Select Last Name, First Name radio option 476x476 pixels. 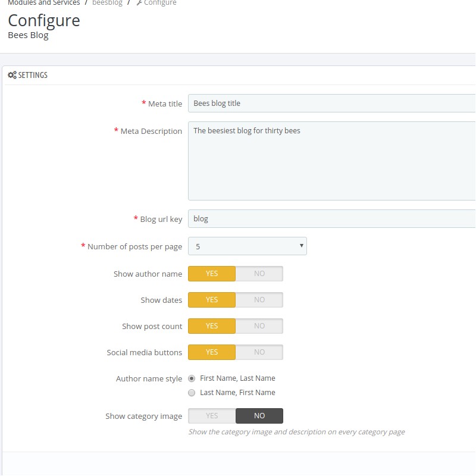(192, 393)
